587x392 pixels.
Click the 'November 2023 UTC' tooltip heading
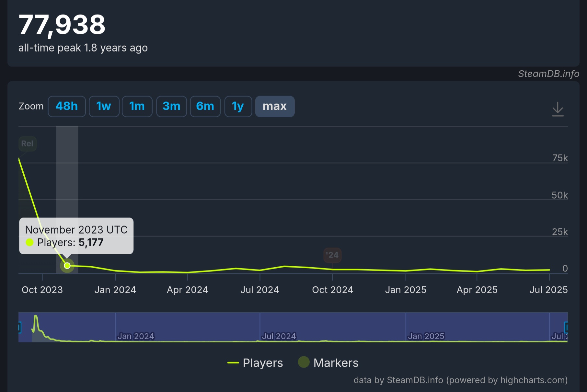coord(76,230)
